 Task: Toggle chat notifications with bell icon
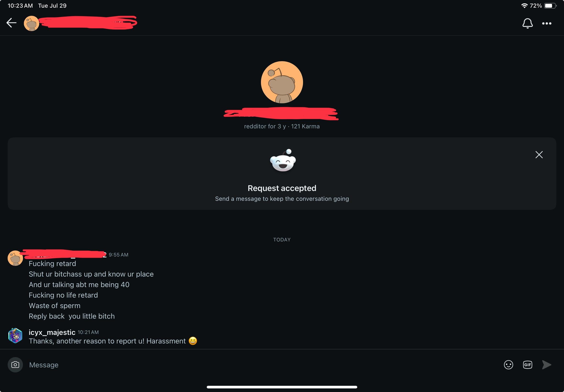(x=527, y=23)
